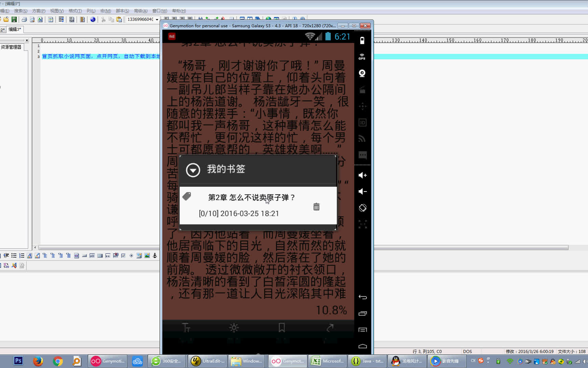Image resolution: width=588 pixels, height=368 pixels.
Task: Select the GPS widget in Genymotion sidebar
Action: [362, 56]
